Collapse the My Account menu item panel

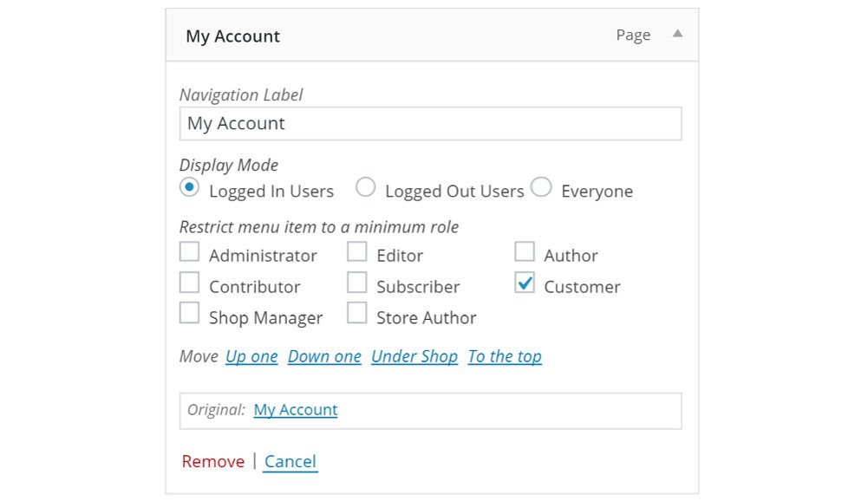677,35
